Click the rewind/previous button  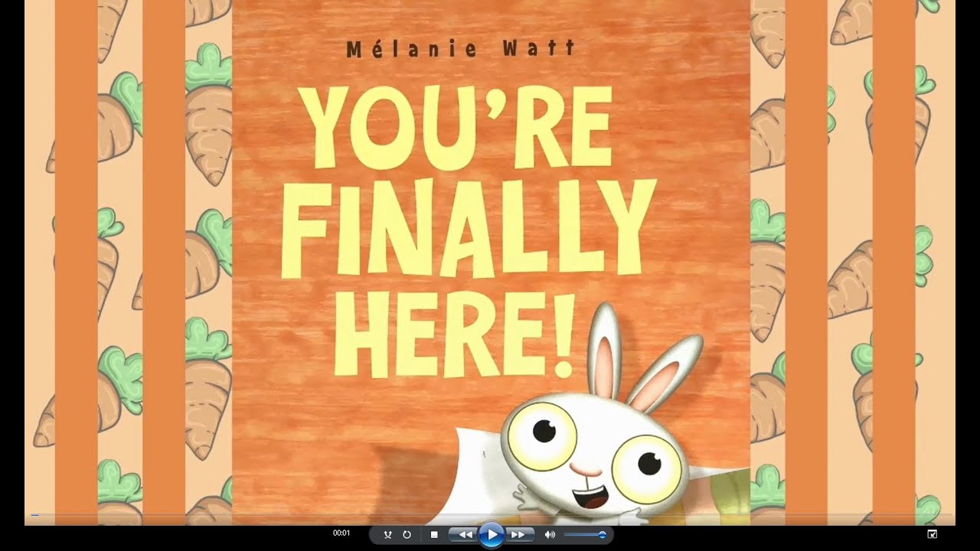(464, 534)
